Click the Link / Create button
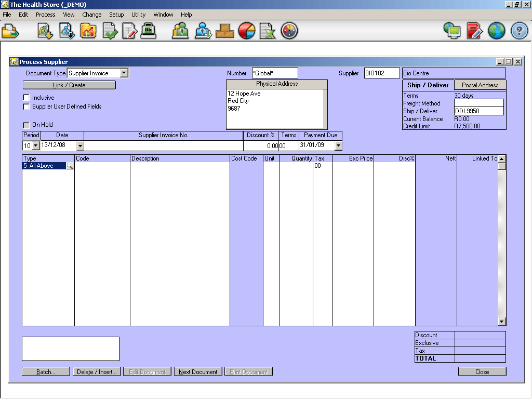The width and height of the screenshot is (532, 399). click(69, 85)
